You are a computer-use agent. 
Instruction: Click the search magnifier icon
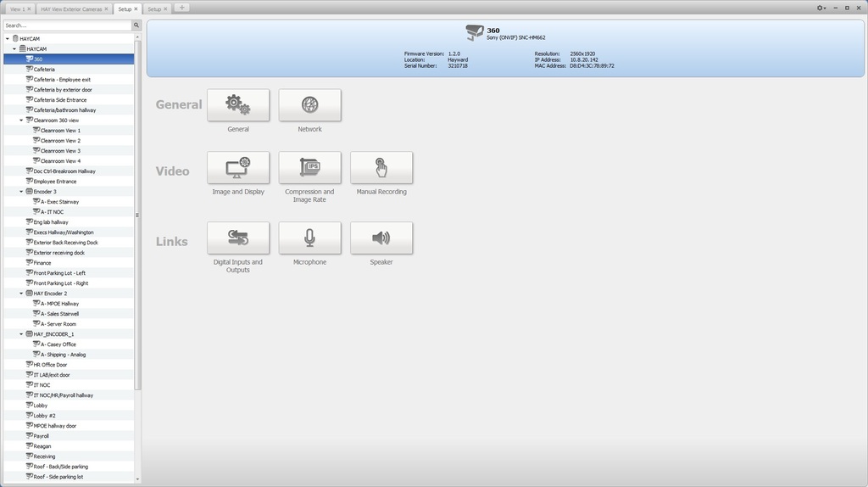136,25
